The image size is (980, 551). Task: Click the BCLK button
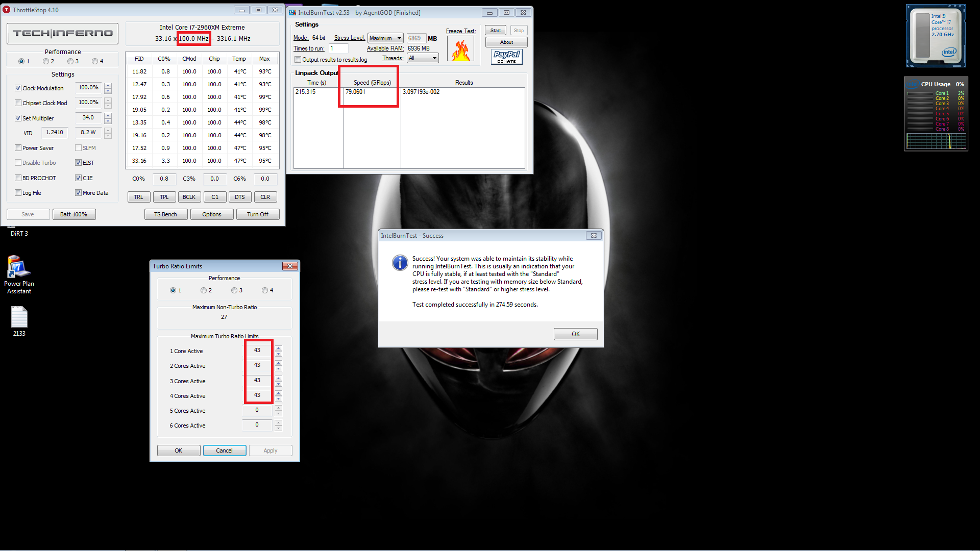point(189,197)
